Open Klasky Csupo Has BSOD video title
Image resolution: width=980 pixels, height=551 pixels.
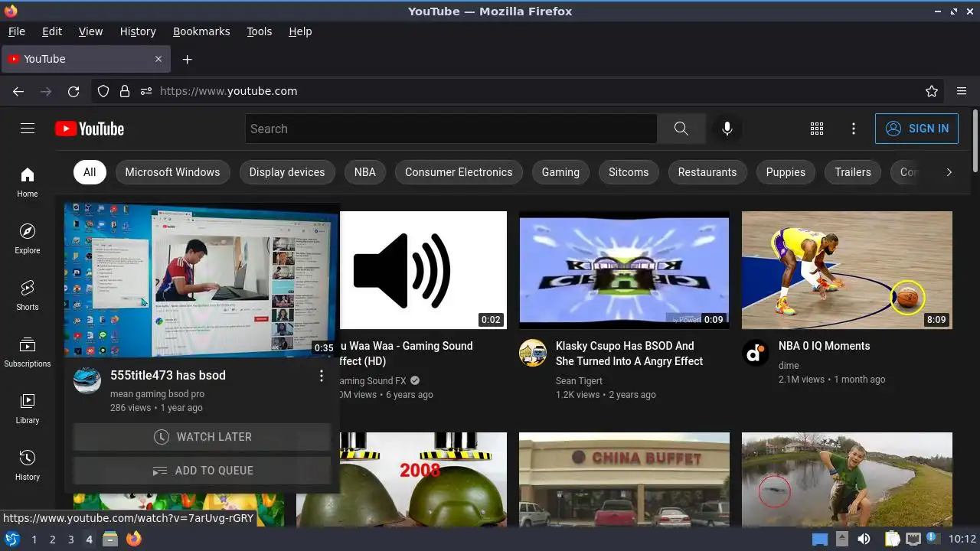(629, 354)
